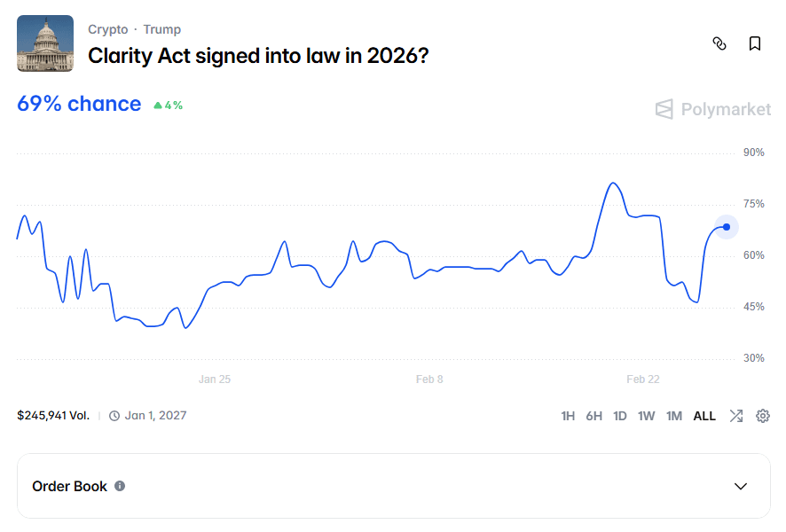
Task: Open the Crypto category link
Action: [107, 29]
